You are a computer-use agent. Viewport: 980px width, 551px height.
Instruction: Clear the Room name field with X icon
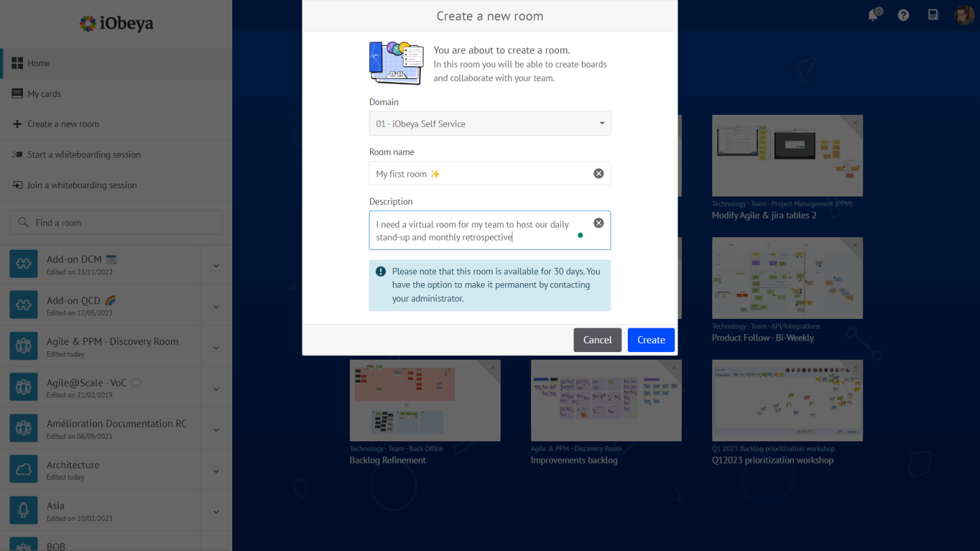[x=598, y=173]
